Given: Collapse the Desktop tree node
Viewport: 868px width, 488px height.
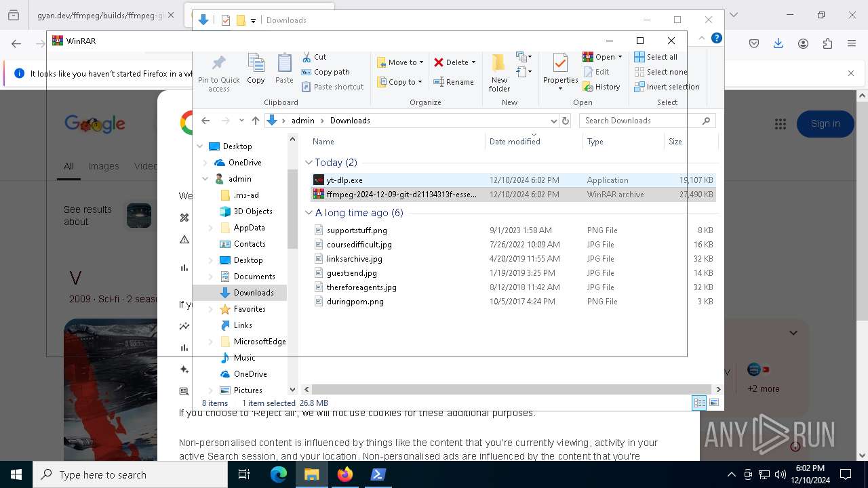Looking at the screenshot, I should (x=200, y=146).
